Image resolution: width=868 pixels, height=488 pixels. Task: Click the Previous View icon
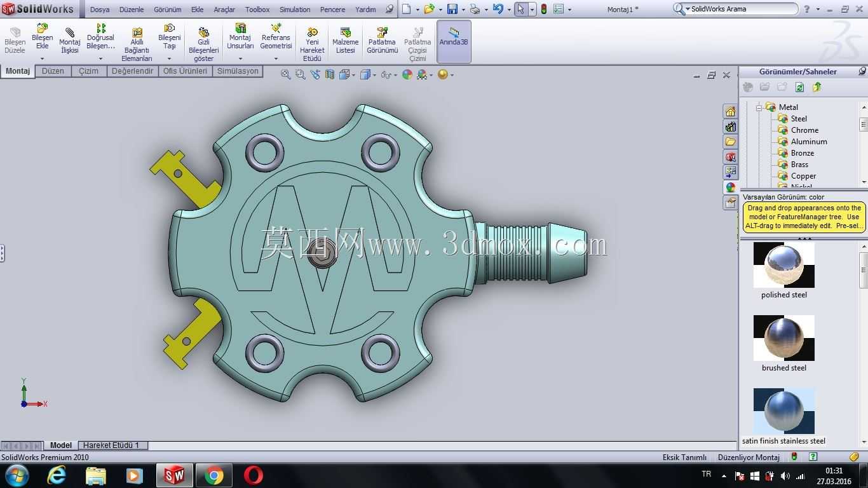(x=315, y=74)
